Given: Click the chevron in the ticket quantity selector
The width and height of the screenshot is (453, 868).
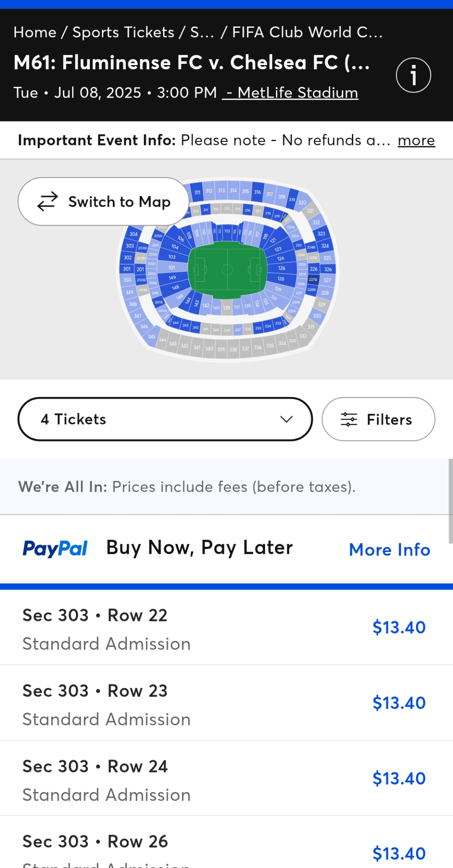Looking at the screenshot, I should click(286, 419).
